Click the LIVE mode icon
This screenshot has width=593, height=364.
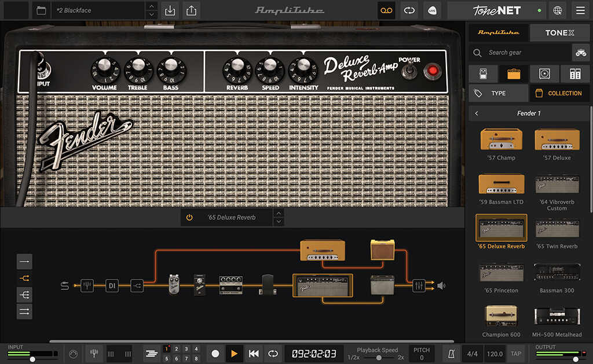click(432, 10)
